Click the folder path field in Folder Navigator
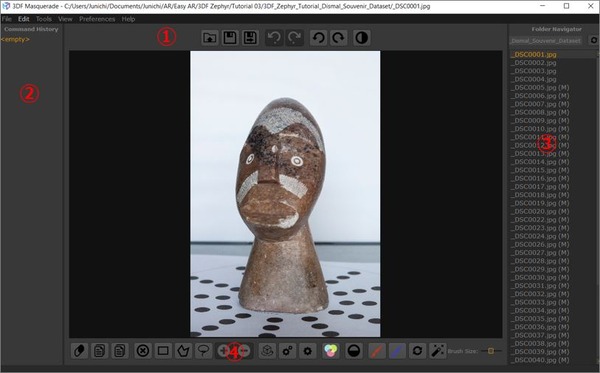Viewport: 600px width, 373px height. coord(546,41)
